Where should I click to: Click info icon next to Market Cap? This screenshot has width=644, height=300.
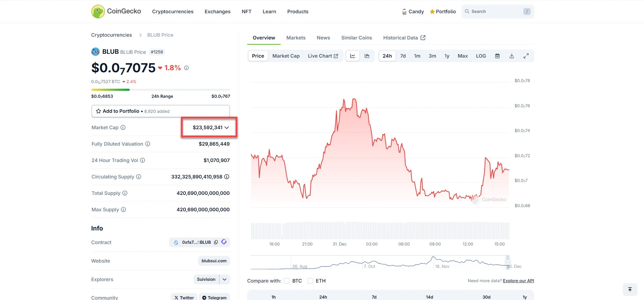click(123, 127)
